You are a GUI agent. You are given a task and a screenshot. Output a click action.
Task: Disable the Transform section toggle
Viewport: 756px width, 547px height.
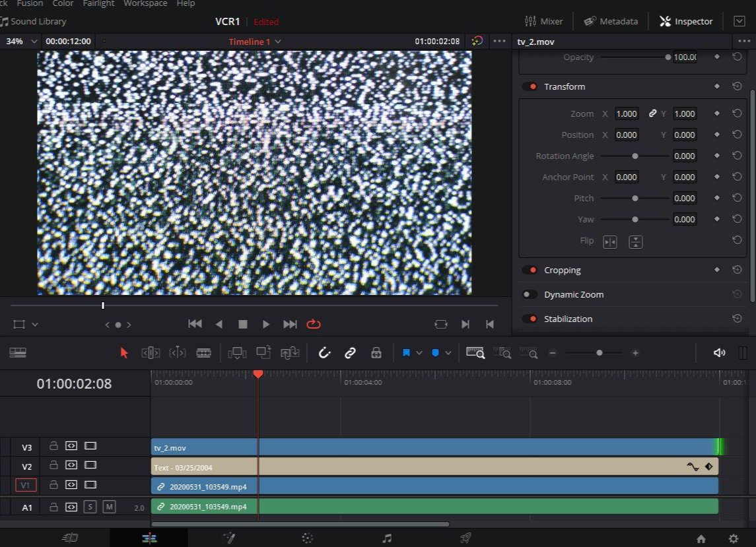tap(530, 86)
